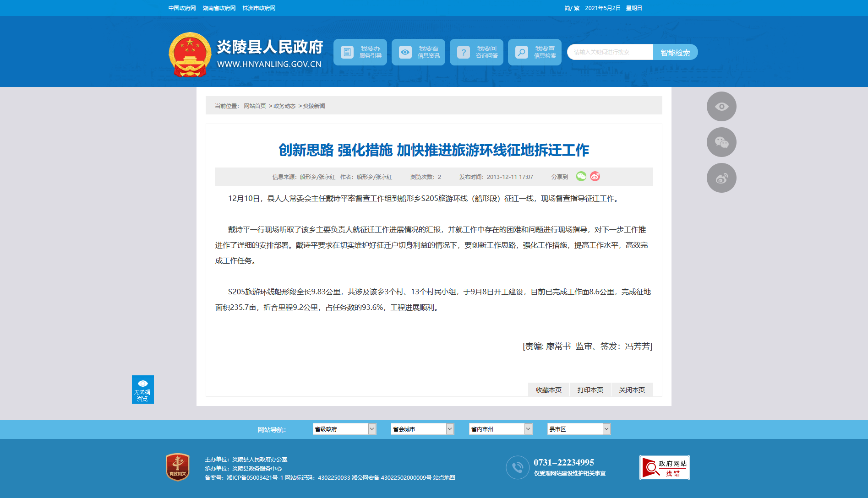The width and height of the screenshot is (868, 498).
Task: Click the gray eye icon in right sidebar
Action: [721, 107]
